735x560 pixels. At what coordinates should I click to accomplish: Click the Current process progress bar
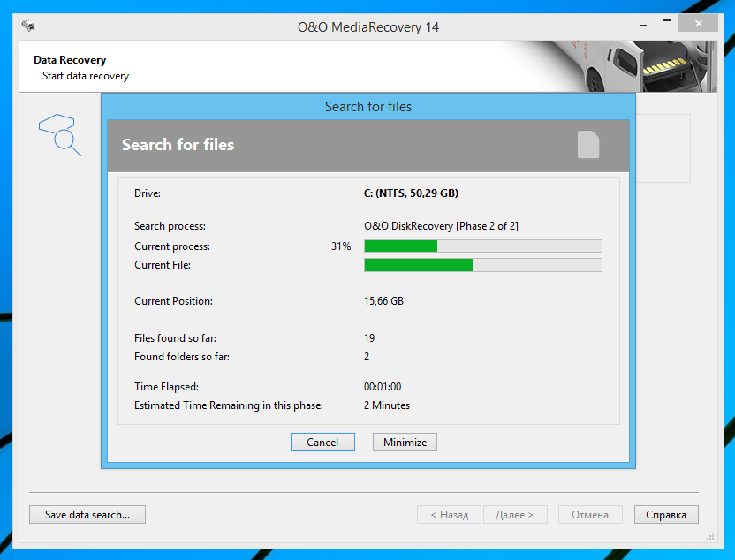coord(483,246)
